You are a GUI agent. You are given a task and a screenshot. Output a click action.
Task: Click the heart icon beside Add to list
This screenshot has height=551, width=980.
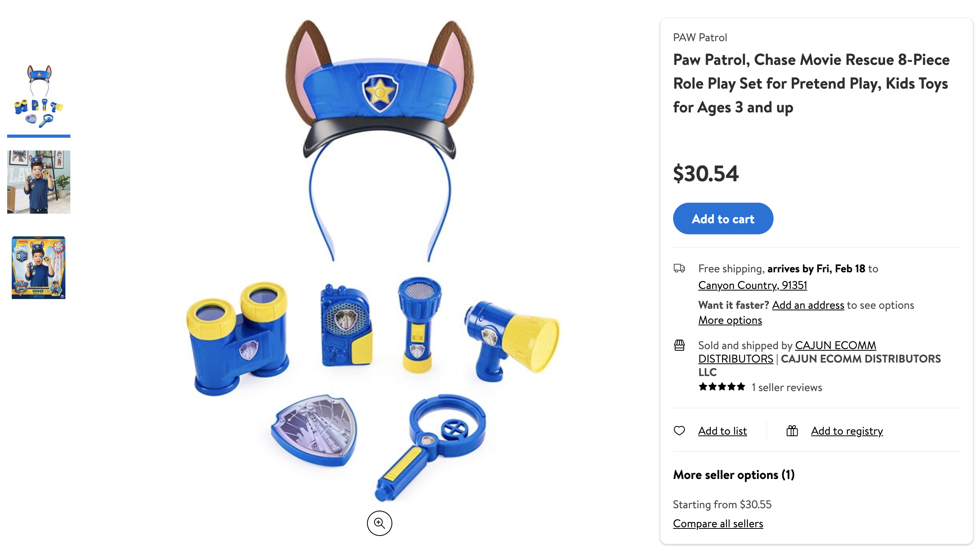[679, 431]
